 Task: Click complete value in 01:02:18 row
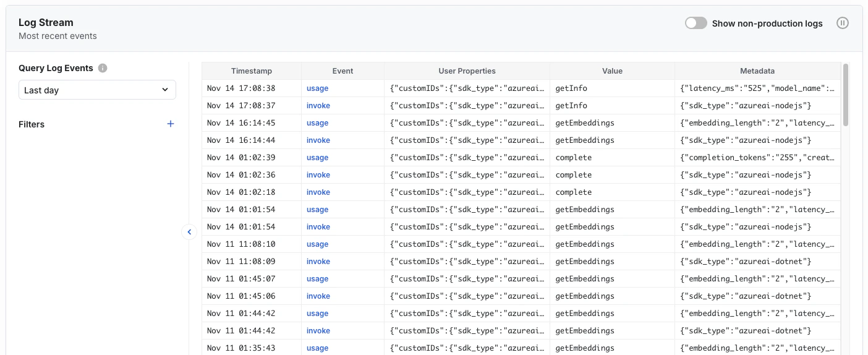click(x=574, y=192)
